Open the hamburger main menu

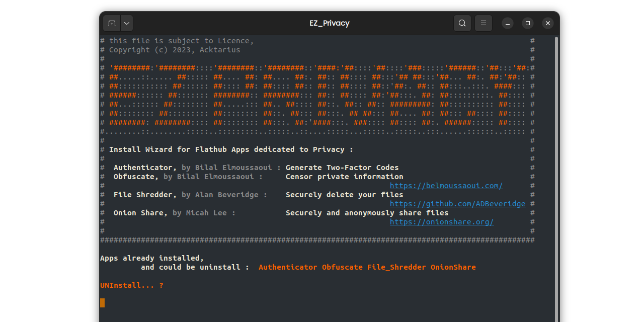pyautogui.click(x=484, y=23)
